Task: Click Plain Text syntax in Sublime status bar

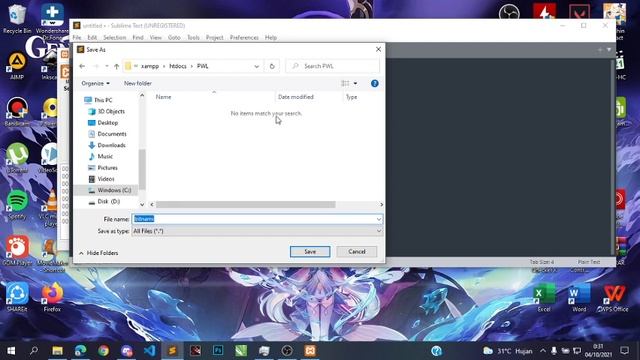Action: click(589, 262)
